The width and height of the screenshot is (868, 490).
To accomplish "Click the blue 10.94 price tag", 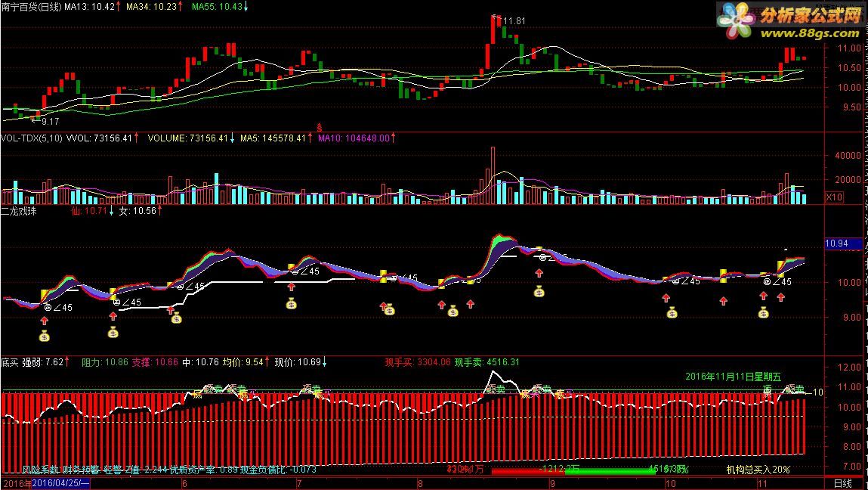I will pos(843,243).
